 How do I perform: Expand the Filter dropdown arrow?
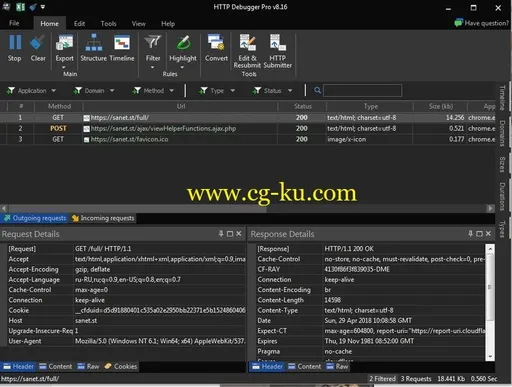pos(153,67)
